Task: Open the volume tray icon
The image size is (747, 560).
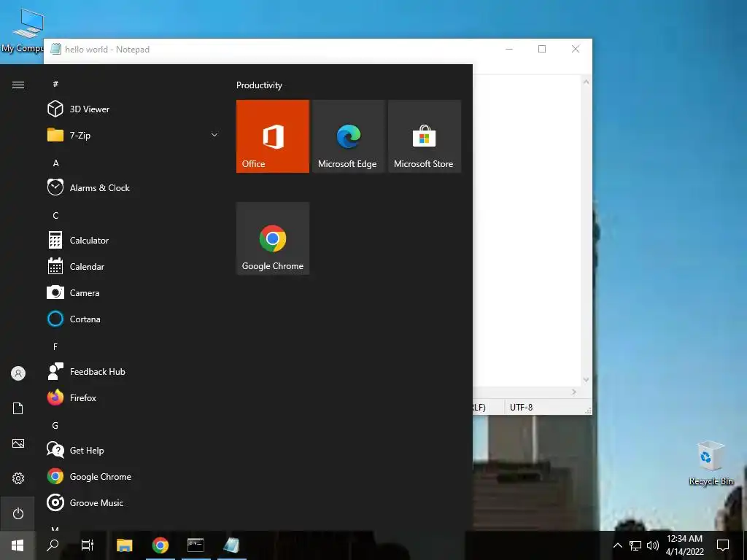Action: click(x=653, y=545)
